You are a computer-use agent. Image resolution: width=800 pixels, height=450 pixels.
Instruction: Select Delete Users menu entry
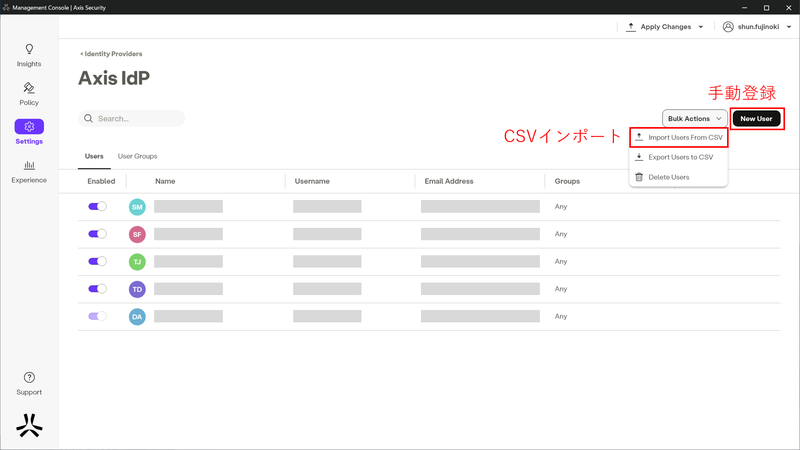(x=679, y=177)
